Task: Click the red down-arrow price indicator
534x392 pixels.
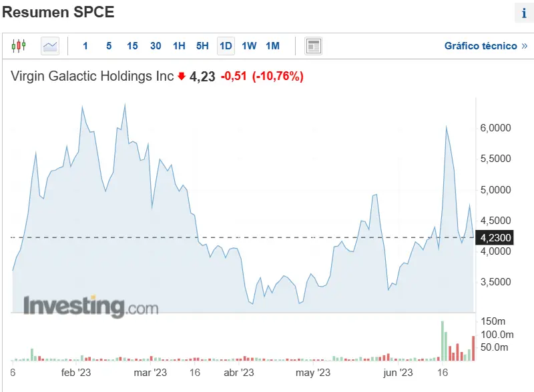Action: coord(181,77)
